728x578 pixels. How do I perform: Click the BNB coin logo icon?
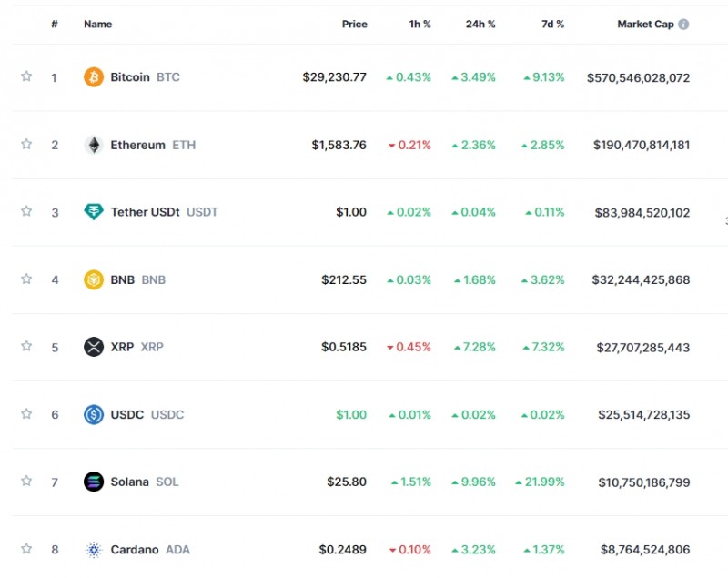94,279
